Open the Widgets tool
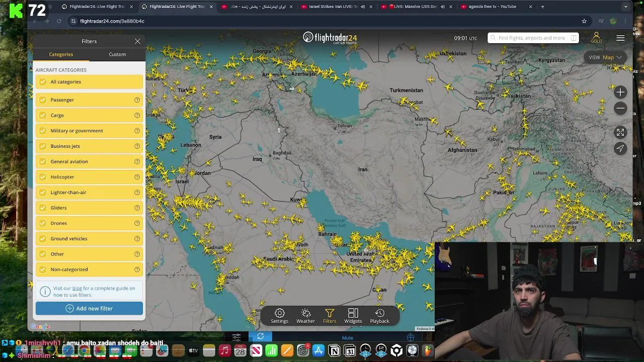644x362 pixels. [353, 316]
